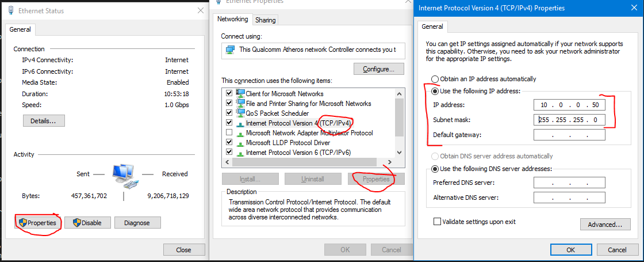Select the QoS Packet Scheduler icon
This screenshot has width=644, height=262.
tap(240, 113)
